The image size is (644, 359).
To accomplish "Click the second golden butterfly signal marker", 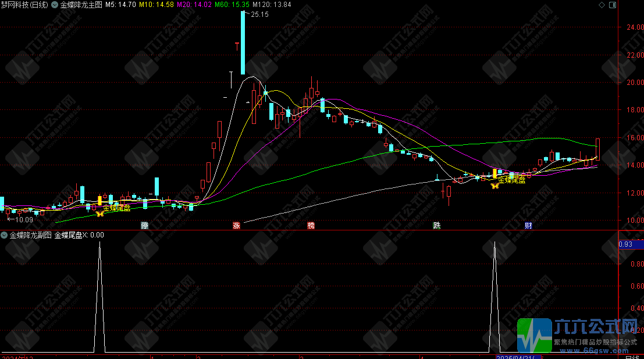I will (494, 186).
